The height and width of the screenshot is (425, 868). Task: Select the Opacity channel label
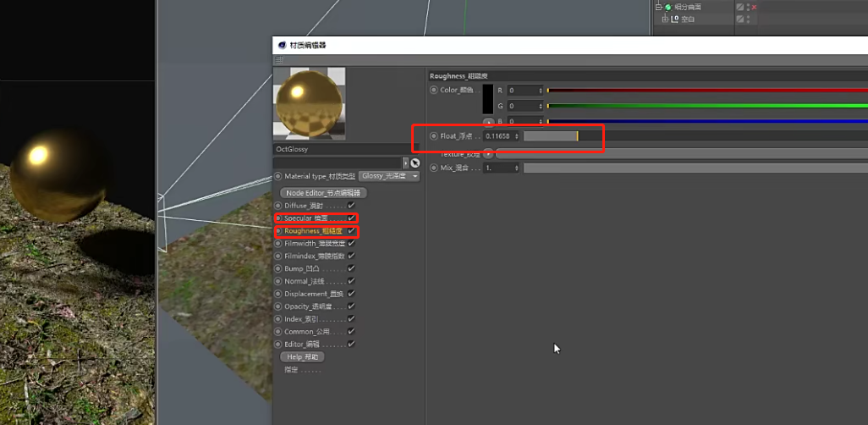pyautogui.click(x=308, y=306)
